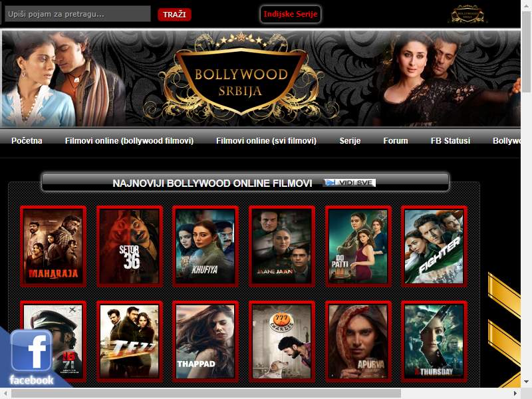Screen dimensions: 532x399
Task: Click the scroll down arrow on the vertical scrollbar
Action: point(526,382)
